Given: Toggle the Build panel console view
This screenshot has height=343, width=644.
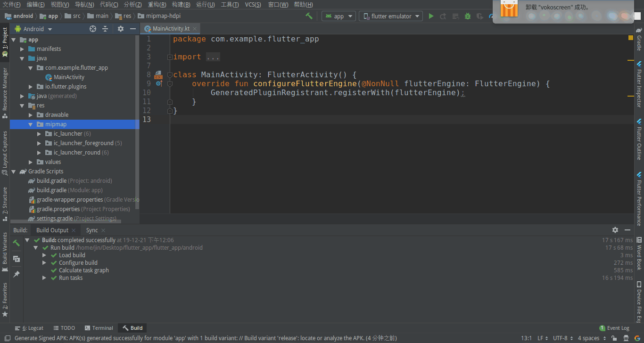Looking at the screenshot, I should pyautogui.click(x=16, y=259).
